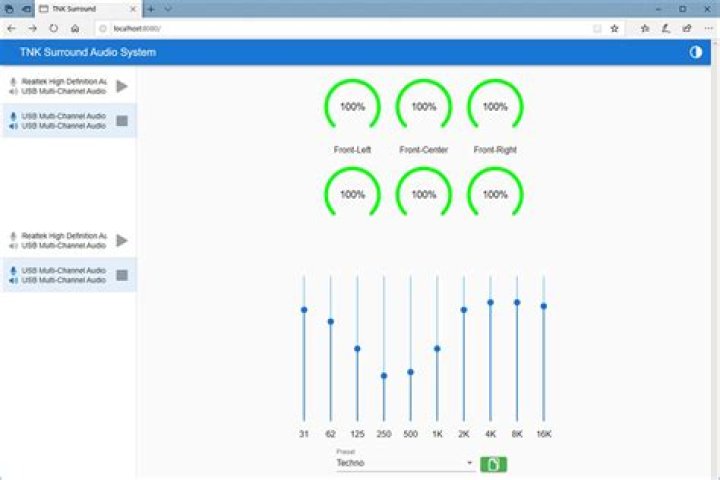The height and width of the screenshot is (480, 720).
Task: Stop the second USB Multi-Channel Audio stream
Action: (122, 275)
